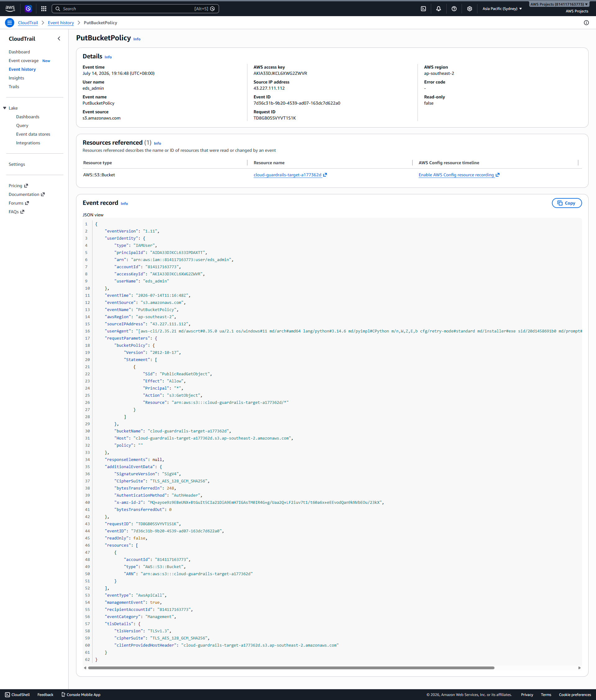Open the Pricing external link
The width and height of the screenshot is (596, 700).
point(19,186)
